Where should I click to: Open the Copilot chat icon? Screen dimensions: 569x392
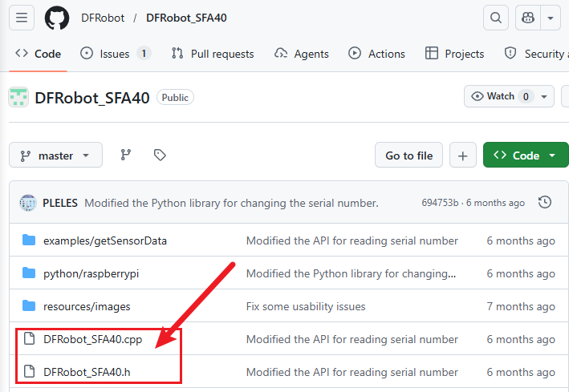[528, 18]
